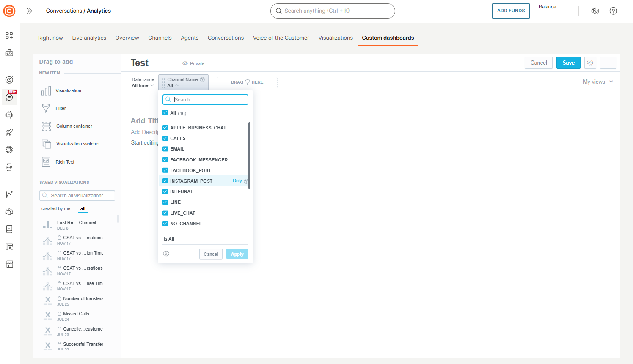Open help using the question mark icon
The image size is (633, 364).
coord(613,11)
